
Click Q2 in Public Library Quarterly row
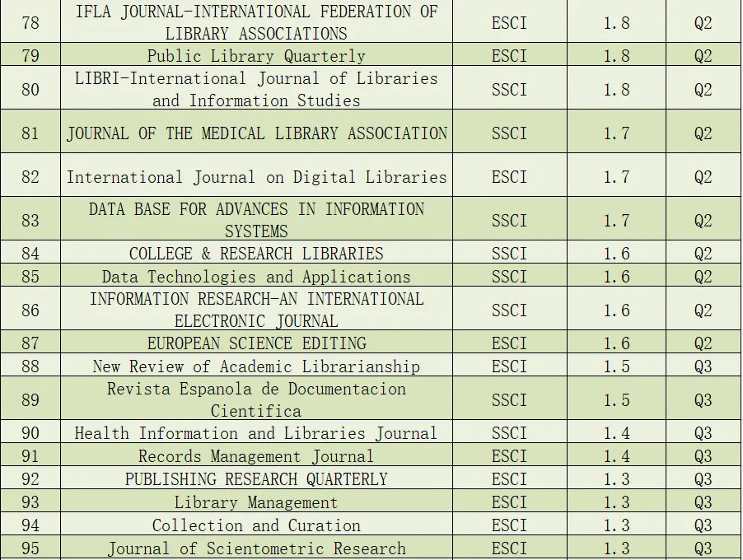(703, 56)
